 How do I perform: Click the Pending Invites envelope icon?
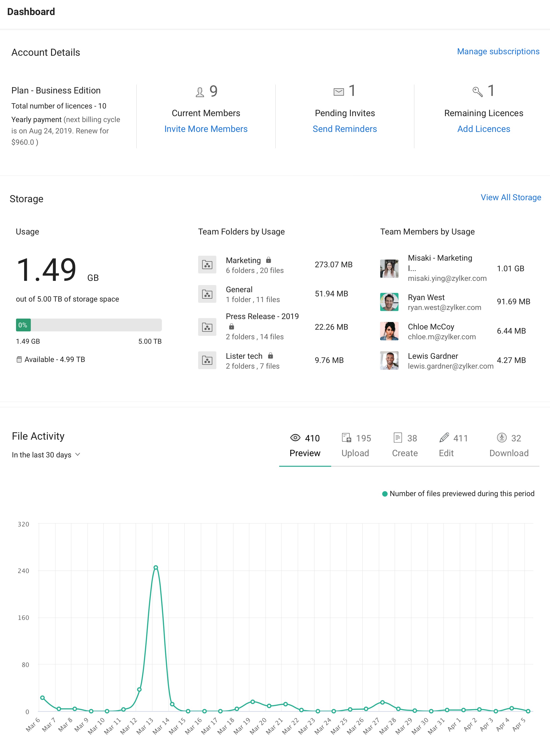[339, 92]
